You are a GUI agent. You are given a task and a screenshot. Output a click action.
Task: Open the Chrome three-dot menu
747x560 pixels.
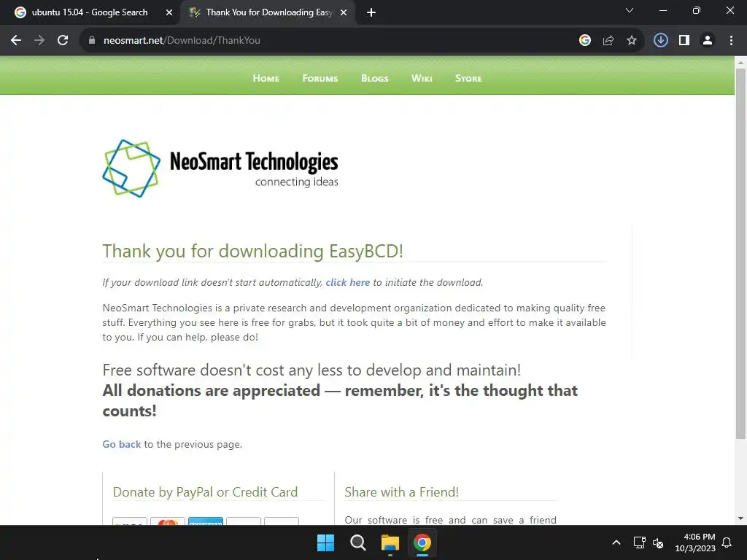coord(731,41)
